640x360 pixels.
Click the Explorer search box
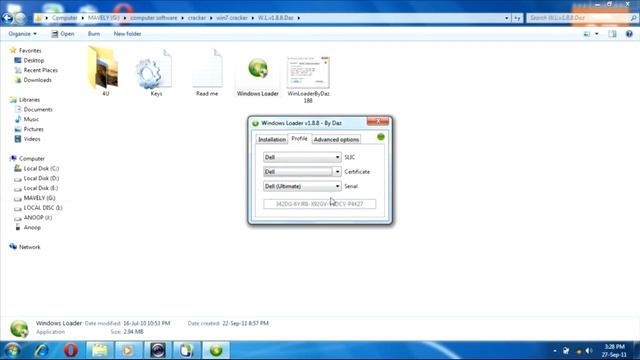[582, 18]
